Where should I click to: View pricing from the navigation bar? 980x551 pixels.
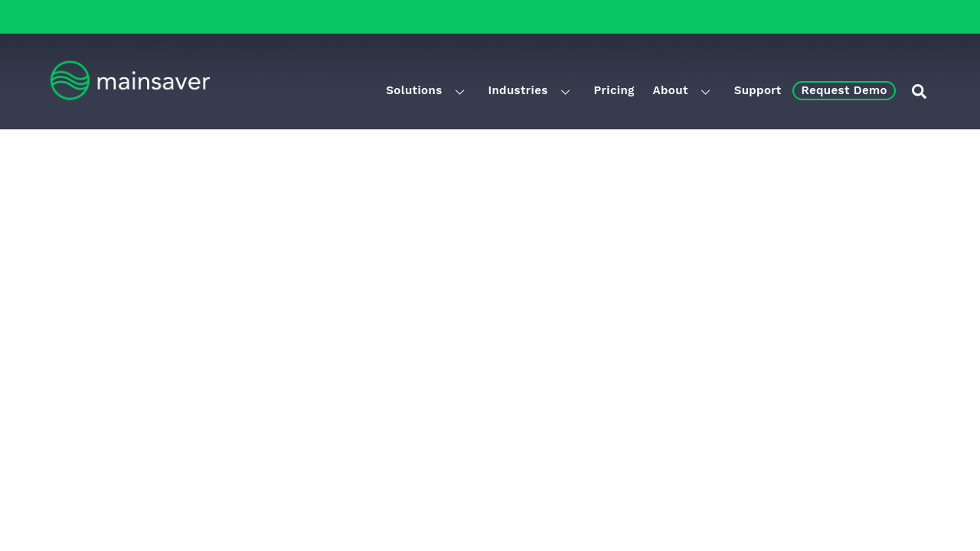[x=613, y=90]
